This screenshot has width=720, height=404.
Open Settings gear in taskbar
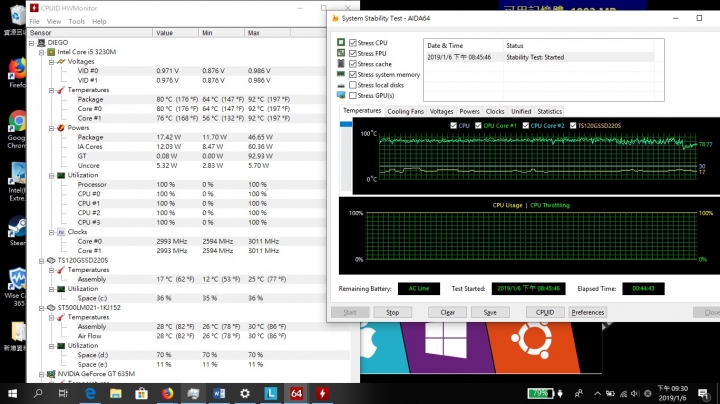(245, 393)
